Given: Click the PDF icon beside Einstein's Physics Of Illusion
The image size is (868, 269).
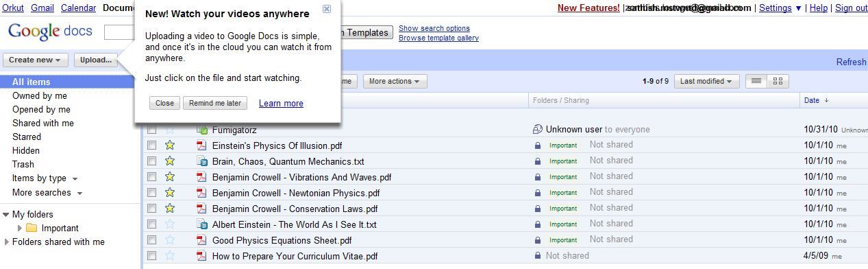Looking at the screenshot, I should 201,145.
